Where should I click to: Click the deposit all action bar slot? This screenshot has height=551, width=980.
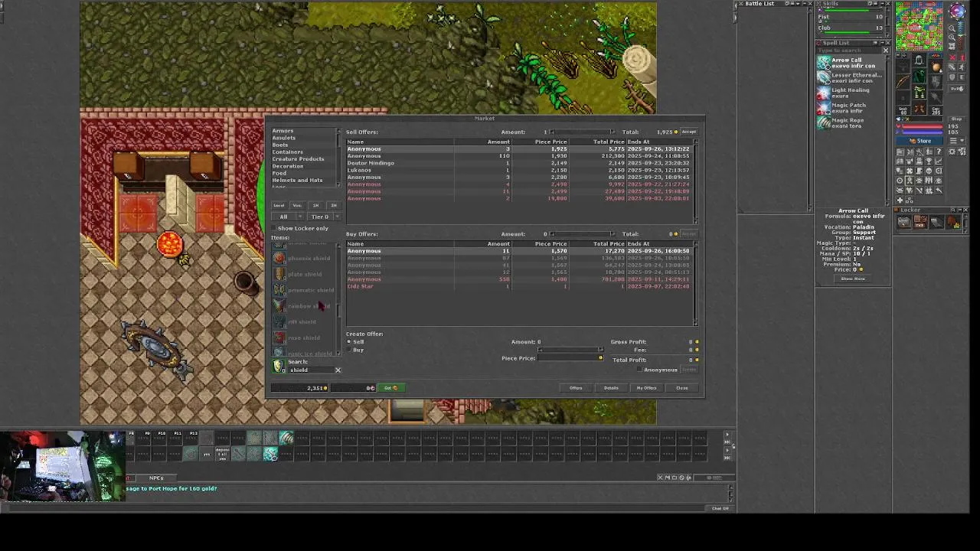222,454
